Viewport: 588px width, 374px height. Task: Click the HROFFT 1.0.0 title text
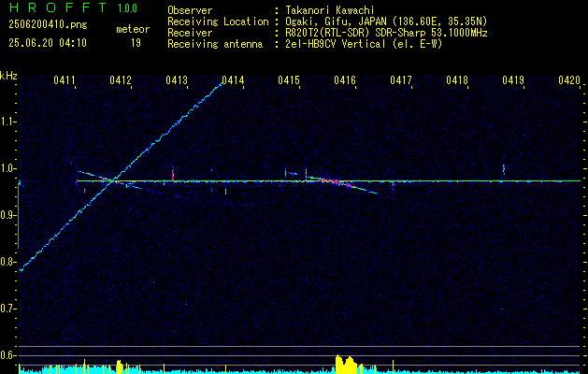[73, 7]
